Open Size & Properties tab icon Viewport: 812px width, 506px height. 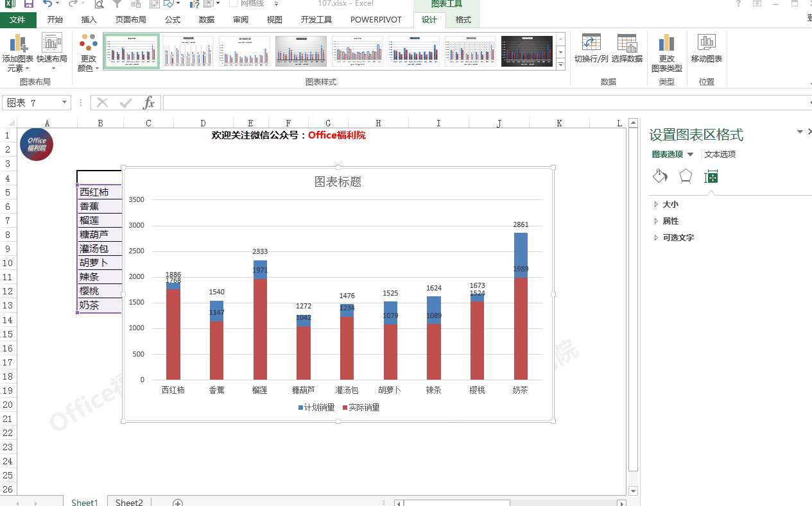(x=711, y=176)
